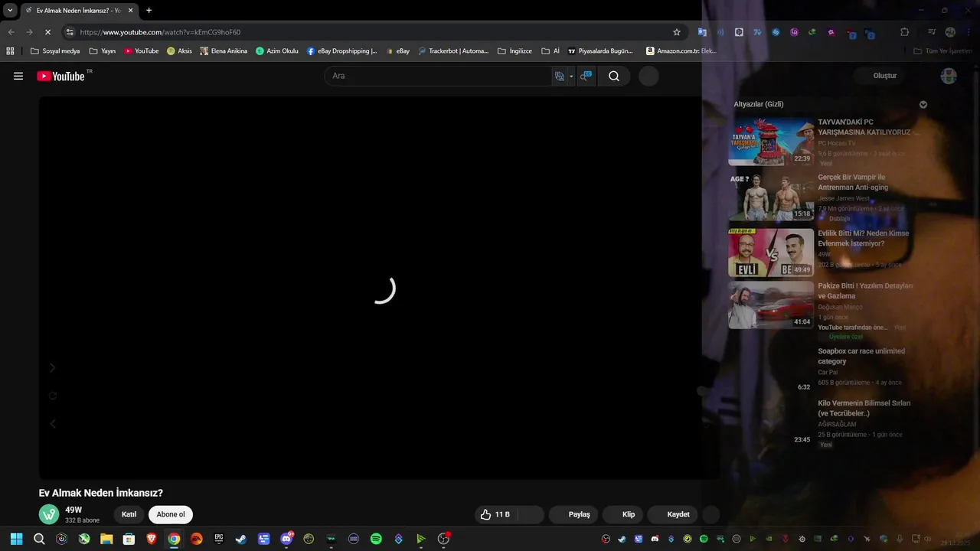Click the address bar URL
The image size is (980, 551).
point(160,32)
